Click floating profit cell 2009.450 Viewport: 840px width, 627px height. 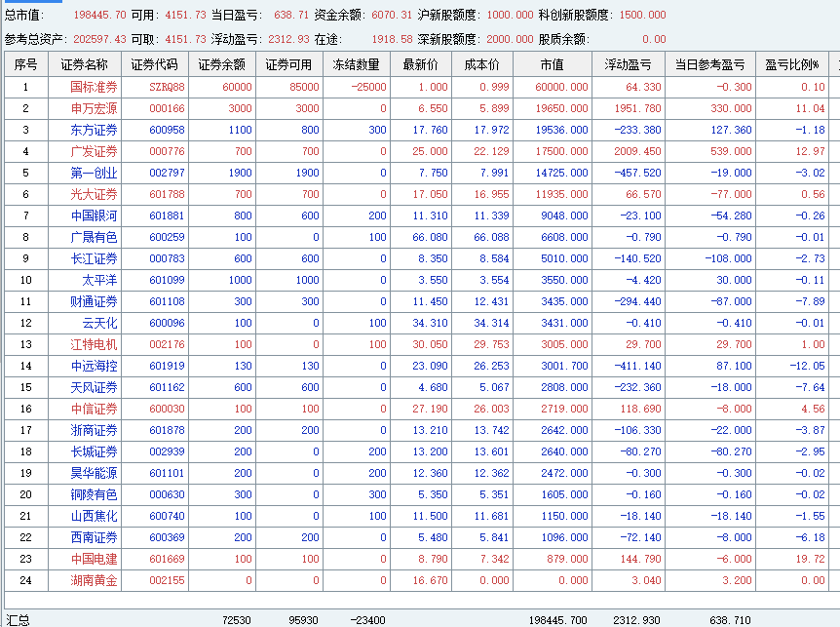click(x=637, y=152)
